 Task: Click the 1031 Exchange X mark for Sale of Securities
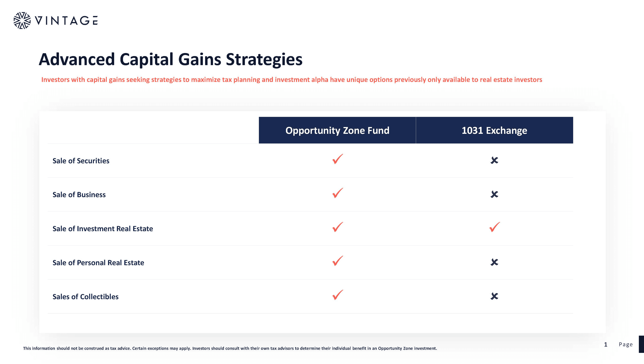point(494,160)
